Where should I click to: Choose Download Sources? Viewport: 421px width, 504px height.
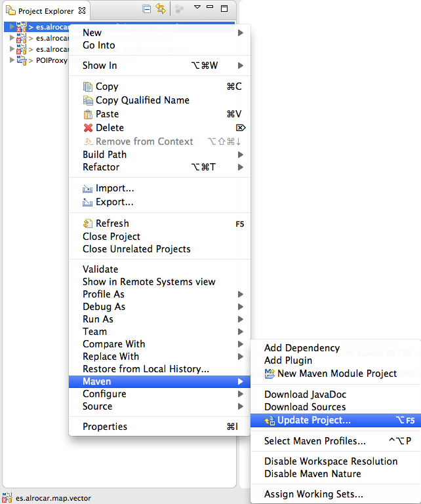[336, 407]
